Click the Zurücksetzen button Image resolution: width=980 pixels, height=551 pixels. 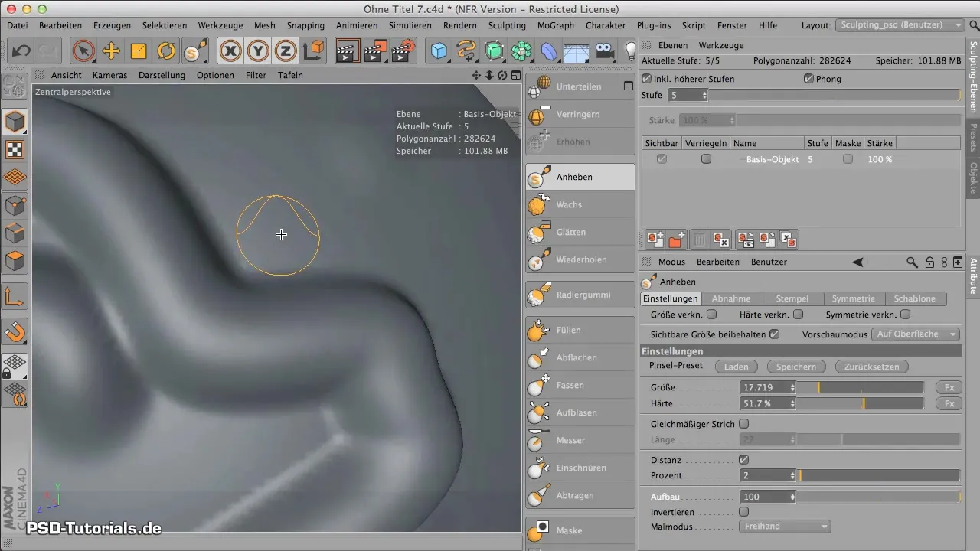coord(872,367)
